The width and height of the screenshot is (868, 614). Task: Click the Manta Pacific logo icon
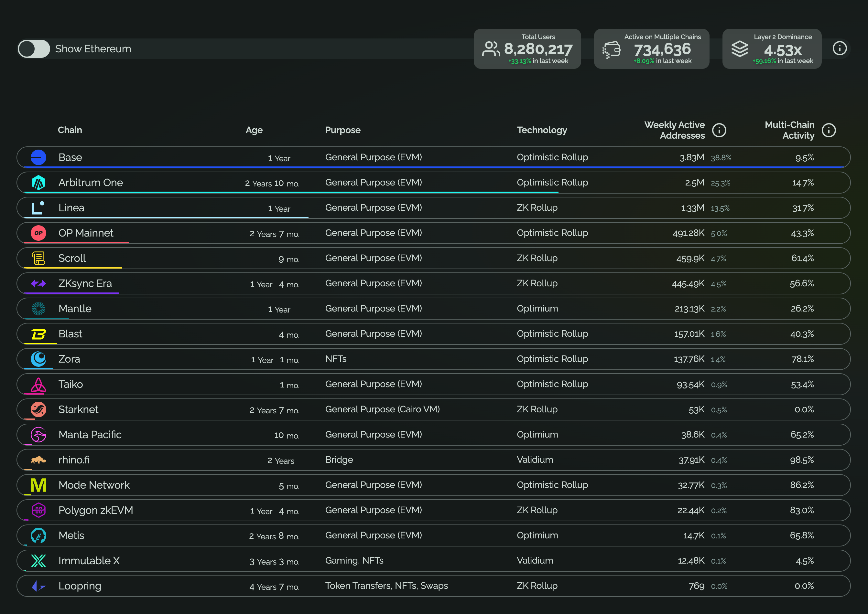tap(38, 435)
